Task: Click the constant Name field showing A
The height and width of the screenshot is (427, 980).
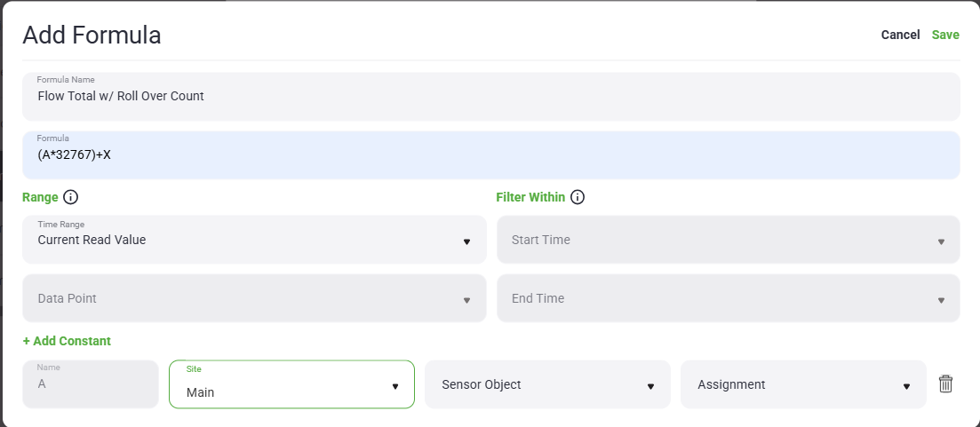Action: click(x=91, y=384)
